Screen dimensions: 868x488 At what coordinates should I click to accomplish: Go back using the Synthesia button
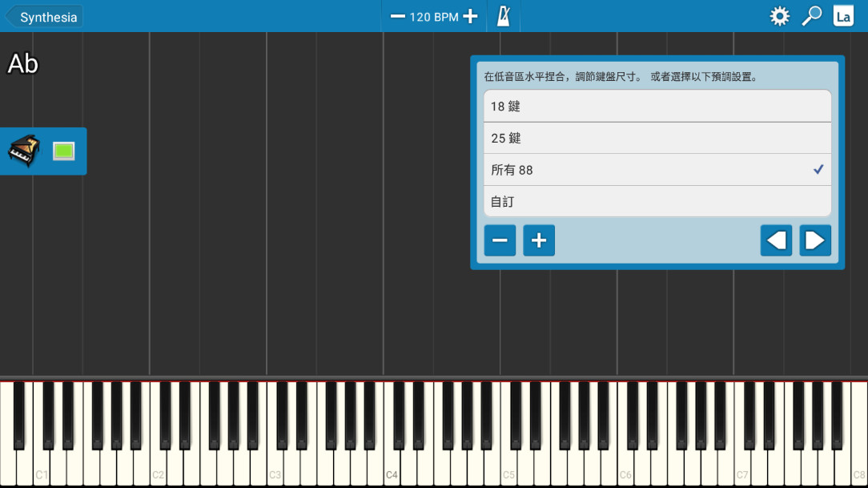(x=44, y=17)
